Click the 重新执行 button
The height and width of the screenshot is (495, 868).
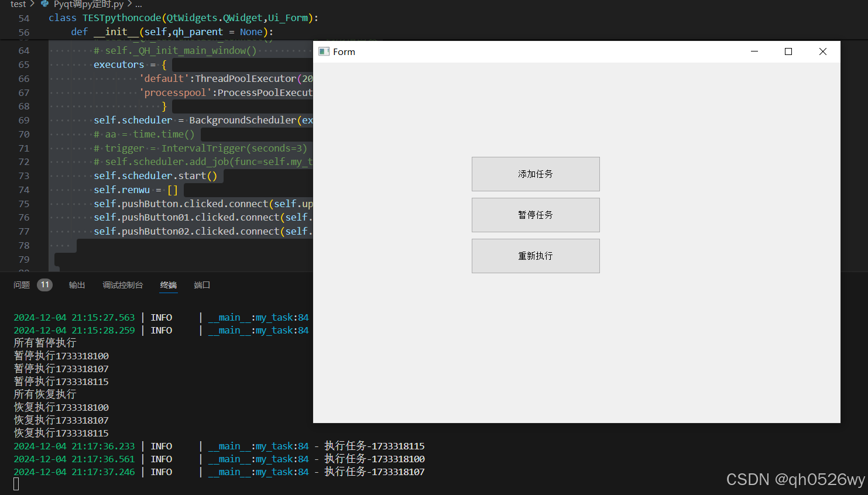click(535, 256)
